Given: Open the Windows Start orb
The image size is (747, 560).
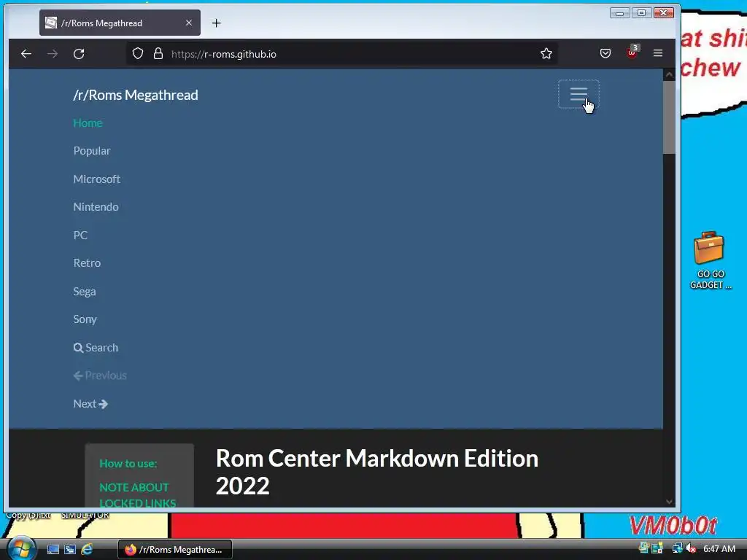Looking at the screenshot, I should 20,548.
